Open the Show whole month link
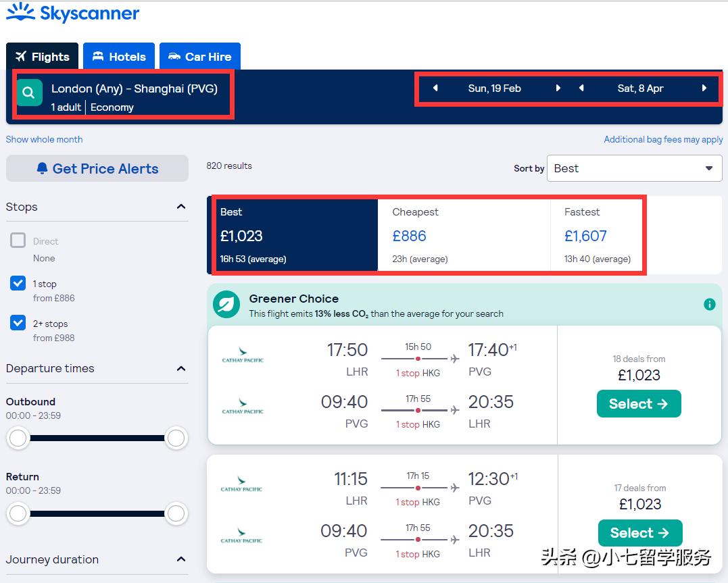 (x=45, y=139)
